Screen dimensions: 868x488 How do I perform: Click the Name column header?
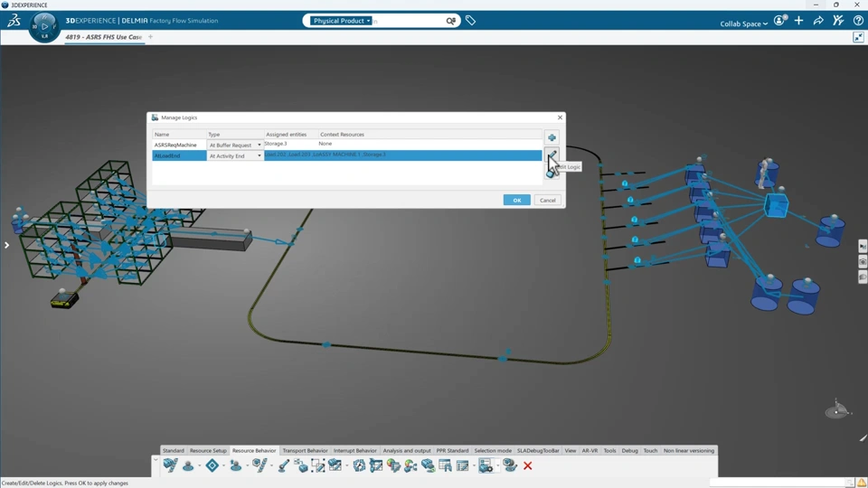pyautogui.click(x=179, y=135)
